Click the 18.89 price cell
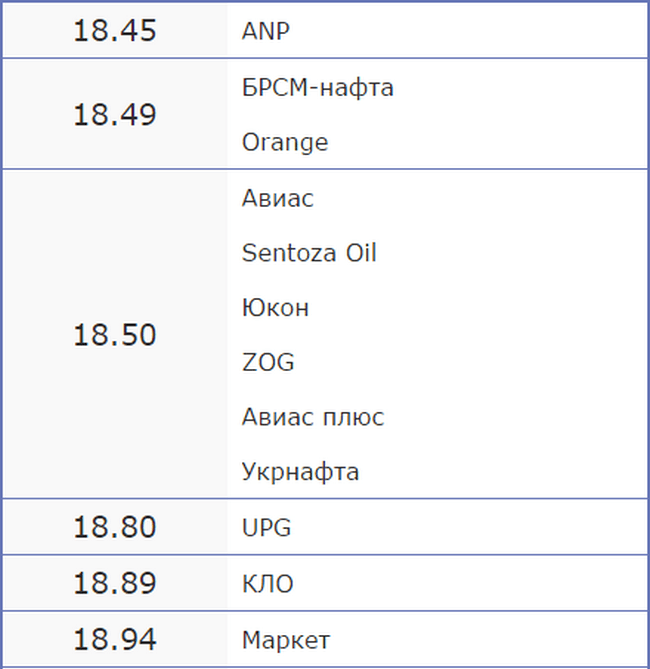Image resolution: width=650 pixels, height=669 pixels. (x=114, y=583)
